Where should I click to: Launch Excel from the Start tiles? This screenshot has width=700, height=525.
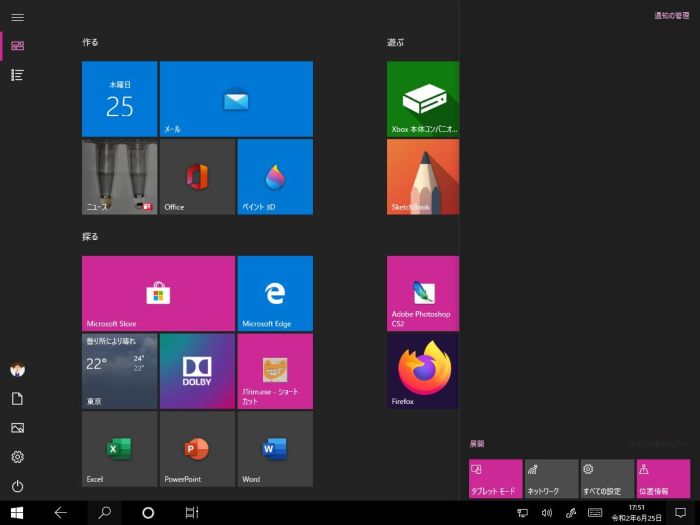pos(119,449)
